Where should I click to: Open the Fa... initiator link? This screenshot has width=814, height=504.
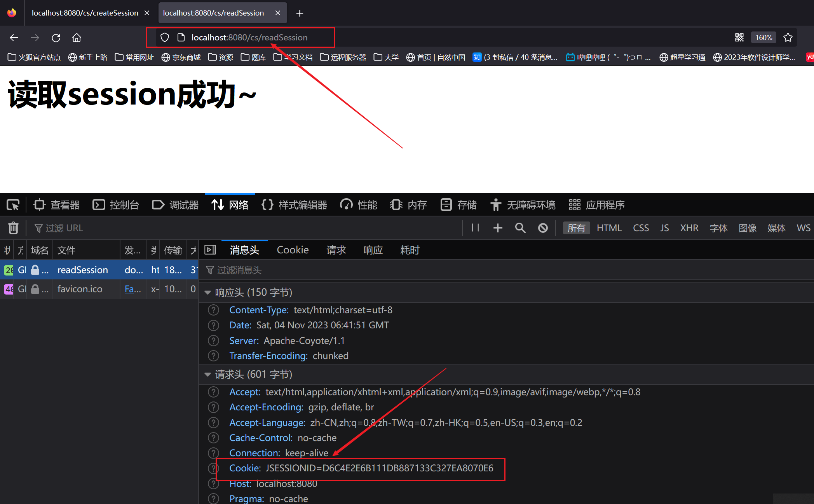(132, 289)
